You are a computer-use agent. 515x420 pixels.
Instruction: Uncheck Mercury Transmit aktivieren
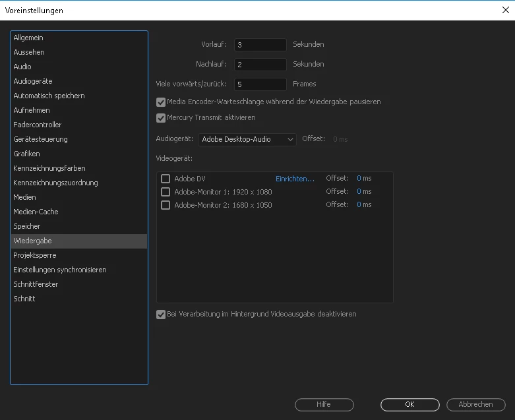coord(161,118)
